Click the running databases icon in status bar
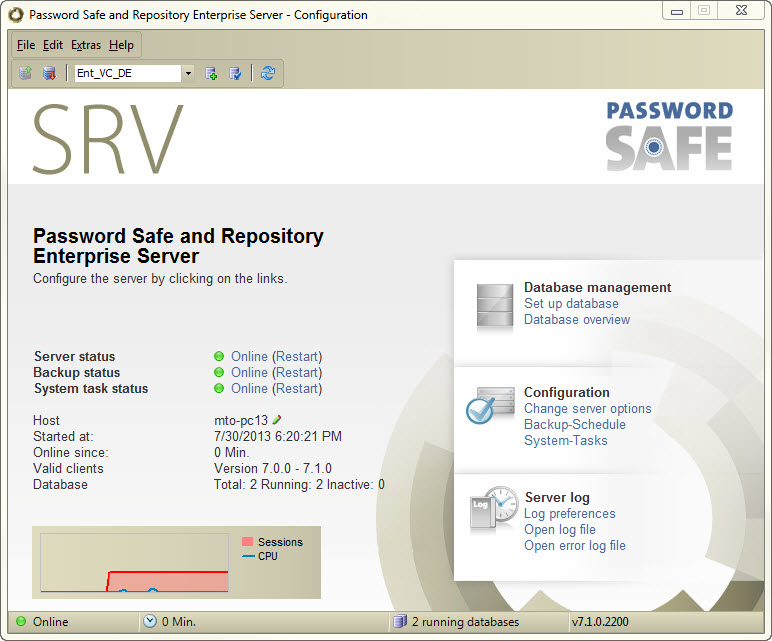772x641 pixels. pyautogui.click(x=400, y=621)
